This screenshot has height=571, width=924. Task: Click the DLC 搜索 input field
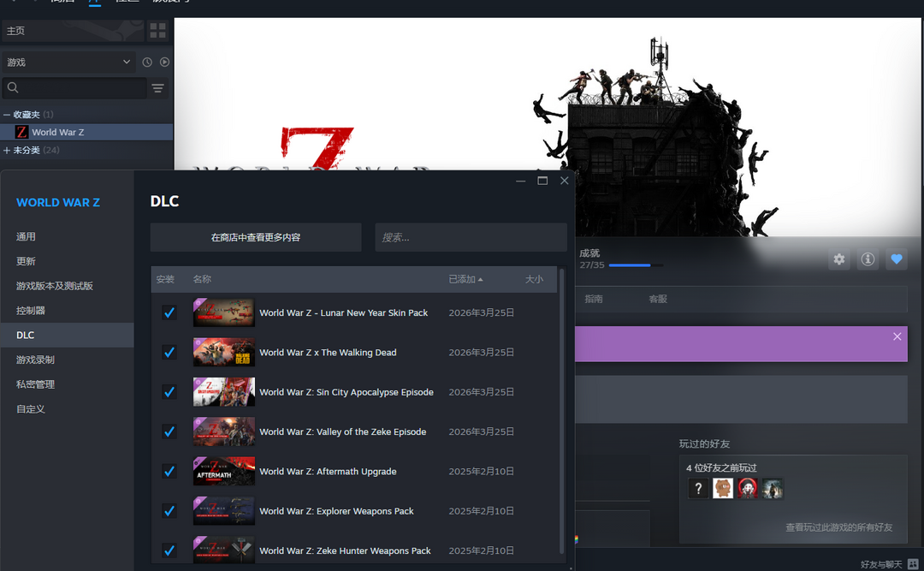pyautogui.click(x=471, y=237)
